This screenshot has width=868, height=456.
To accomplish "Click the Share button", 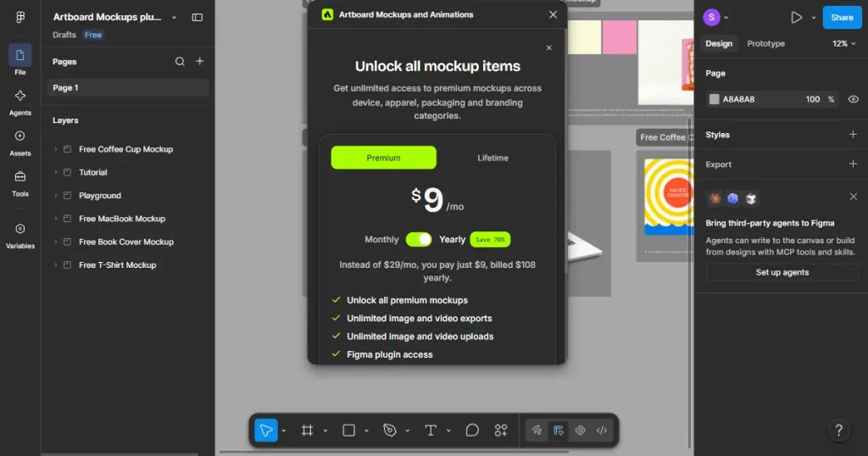I will click(x=842, y=17).
